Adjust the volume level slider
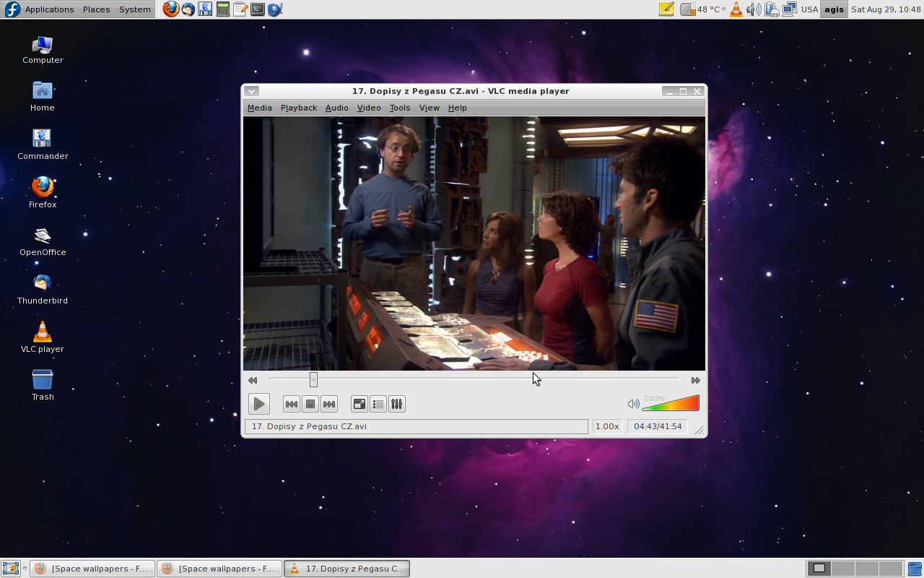Screen dimensions: 924x578 pyautogui.click(x=671, y=404)
